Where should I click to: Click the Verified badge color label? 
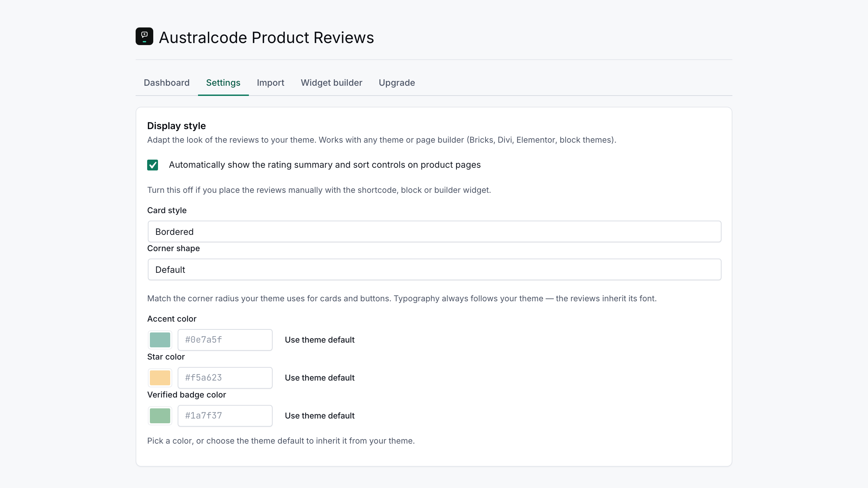pos(186,395)
